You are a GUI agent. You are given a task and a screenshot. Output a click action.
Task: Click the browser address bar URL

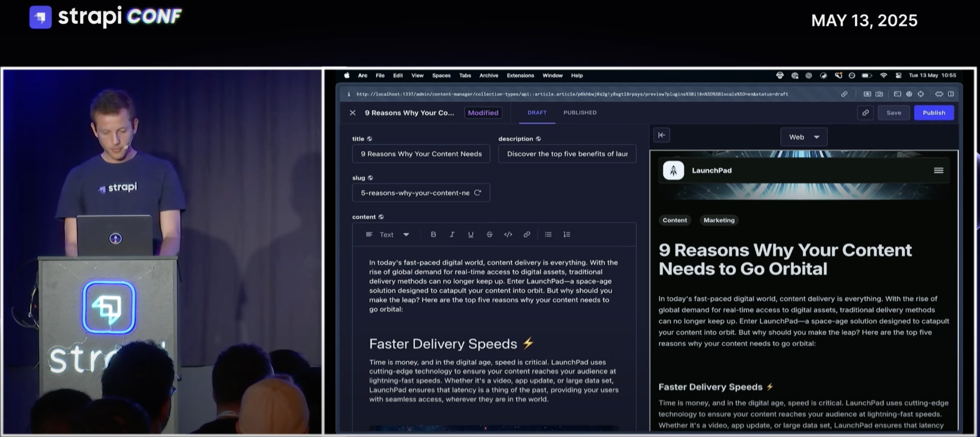[x=572, y=94]
